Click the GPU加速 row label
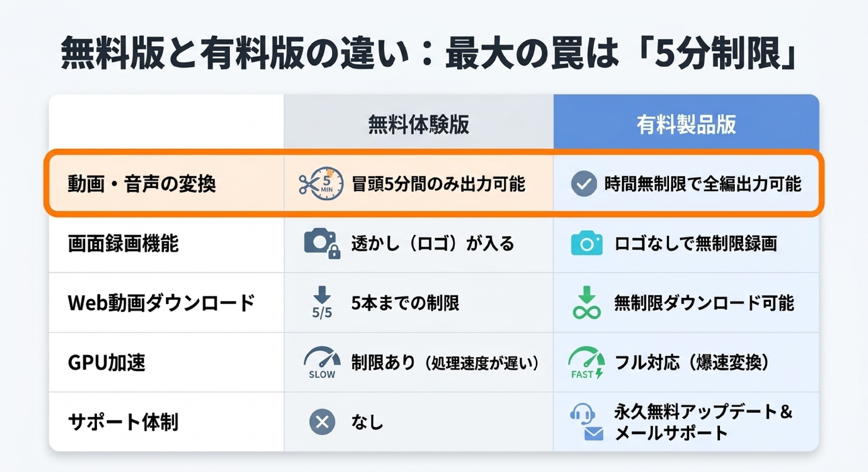The height and width of the screenshot is (472, 868). pos(106,363)
